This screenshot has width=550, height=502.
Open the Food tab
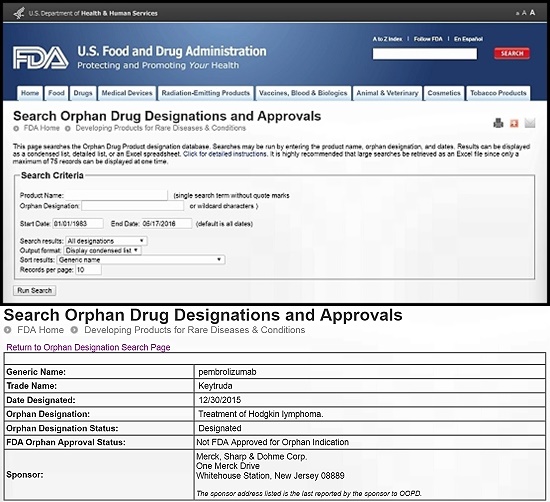coord(56,93)
